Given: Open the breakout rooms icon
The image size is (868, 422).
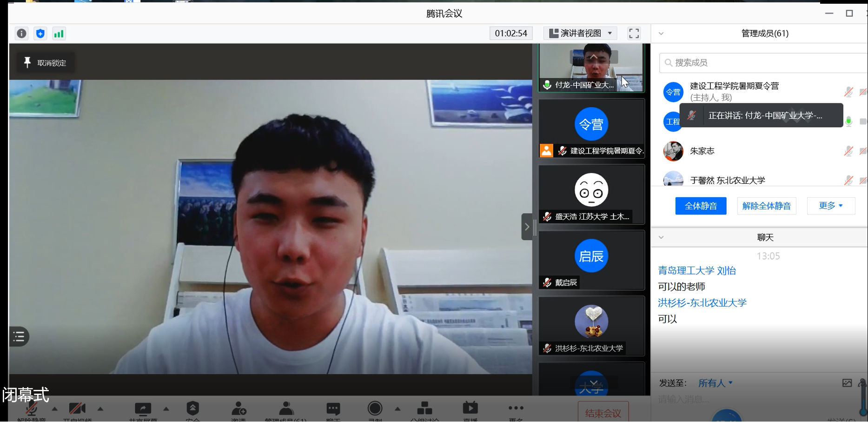Looking at the screenshot, I should pyautogui.click(x=424, y=409).
